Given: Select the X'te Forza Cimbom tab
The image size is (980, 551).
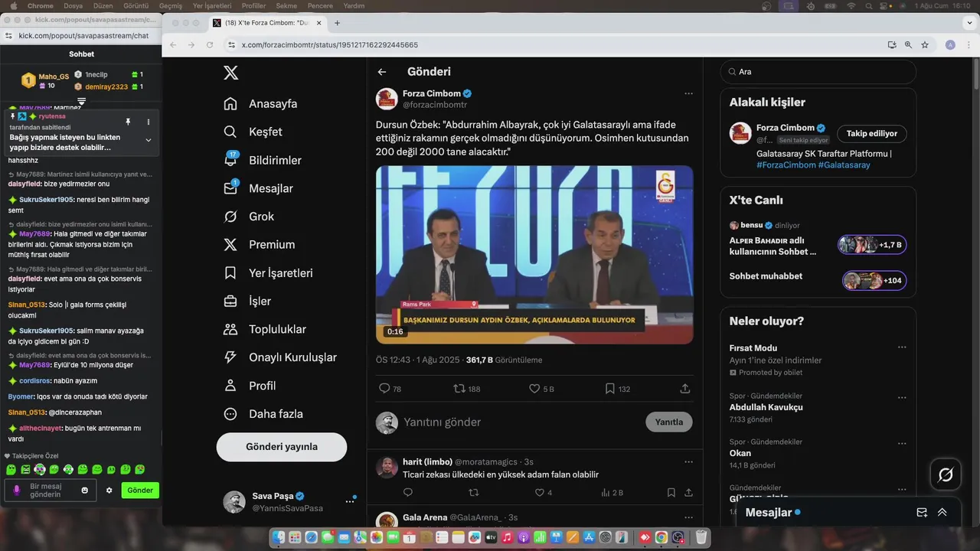Looking at the screenshot, I should coord(266,23).
